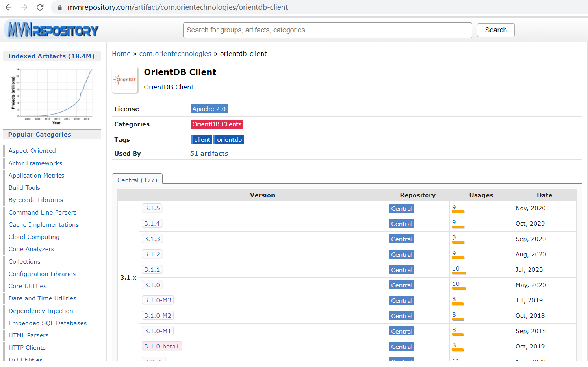Click the Search button
588x367 pixels.
click(x=495, y=30)
